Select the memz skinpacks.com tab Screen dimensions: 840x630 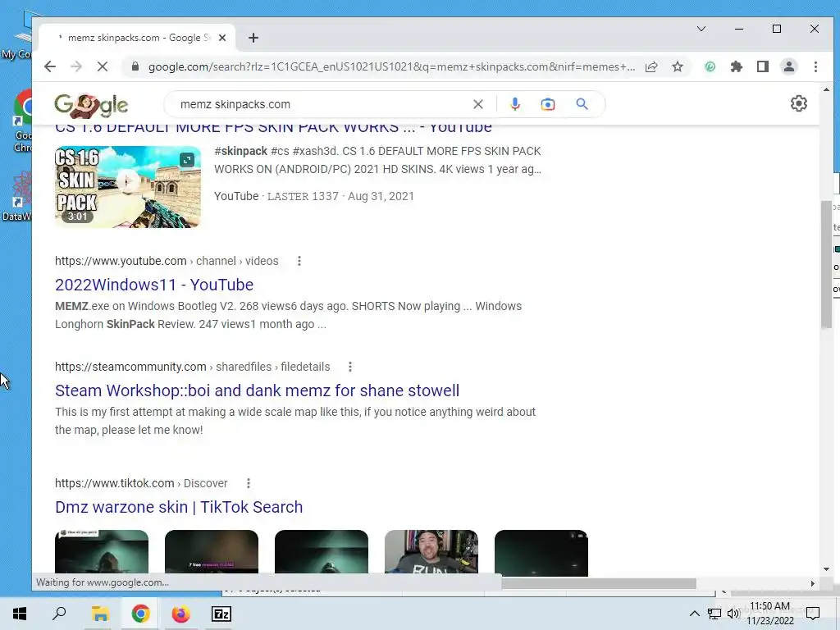pyautogui.click(x=137, y=38)
